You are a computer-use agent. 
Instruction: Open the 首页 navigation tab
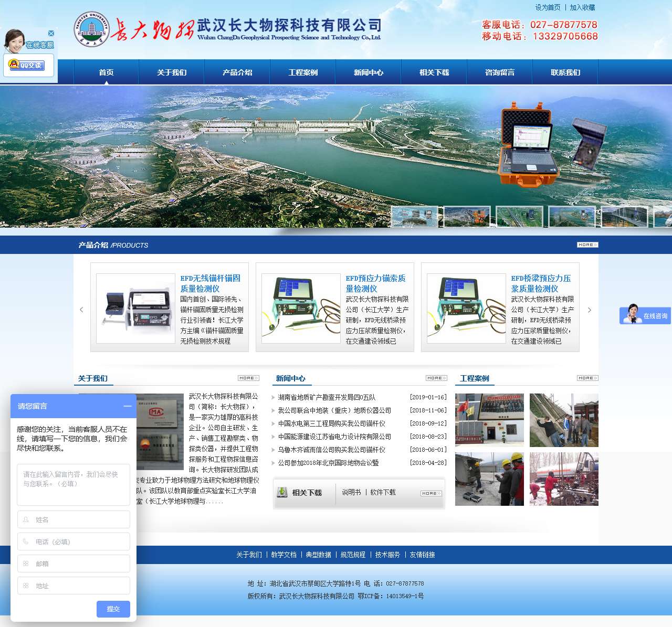[106, 72]
